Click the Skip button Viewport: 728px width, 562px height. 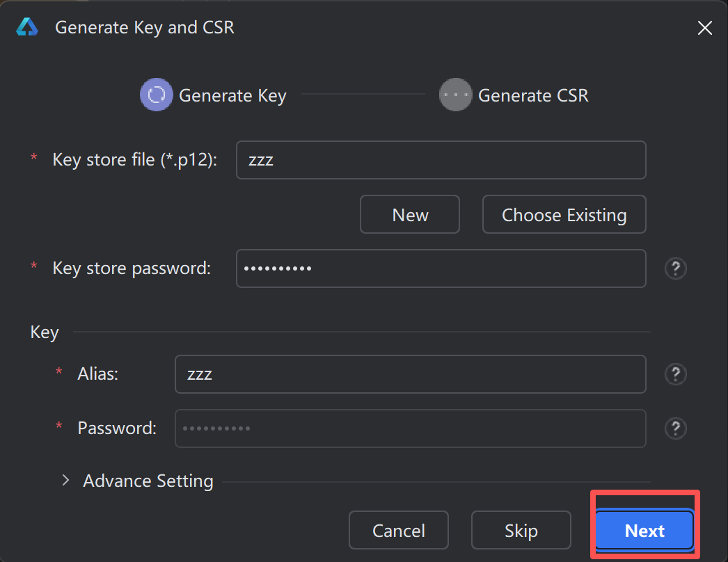click(x=521, y=530)
